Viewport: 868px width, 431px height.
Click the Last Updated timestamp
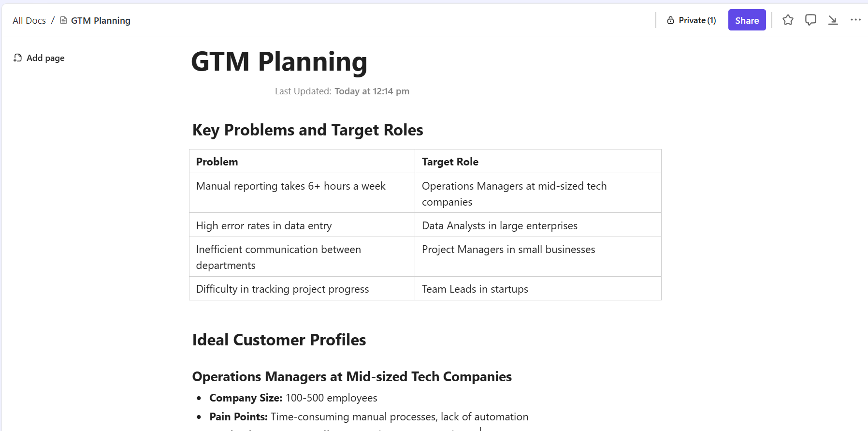pyautogui.click(x=342, y=91)
